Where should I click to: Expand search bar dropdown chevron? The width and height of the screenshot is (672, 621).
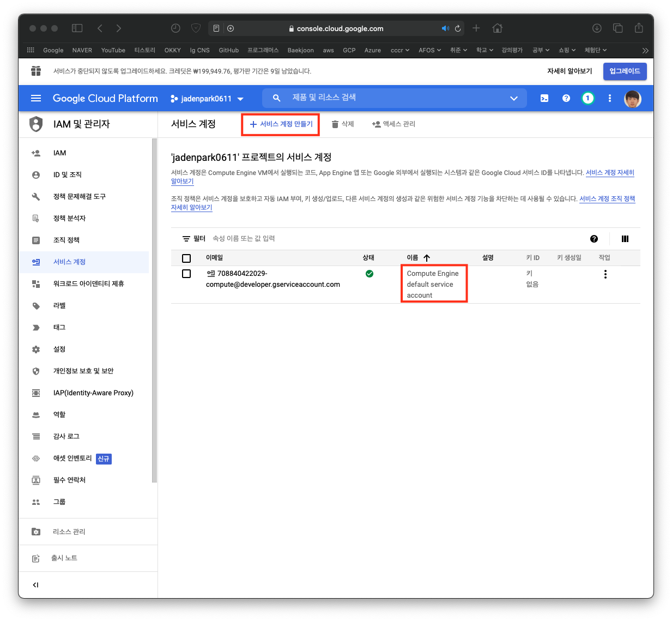click(513, 99)
